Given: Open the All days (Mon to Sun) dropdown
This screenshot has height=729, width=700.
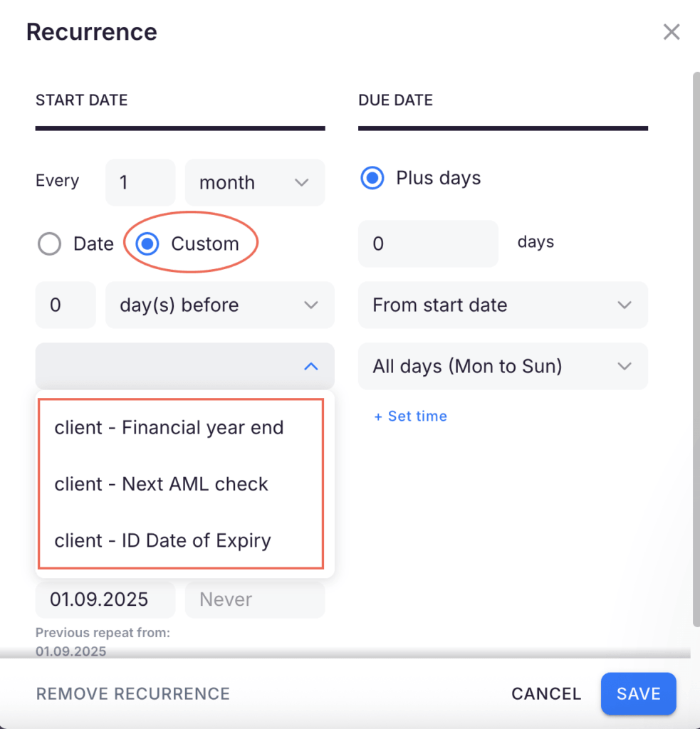Looking at the screenshot, I should 502,366.
